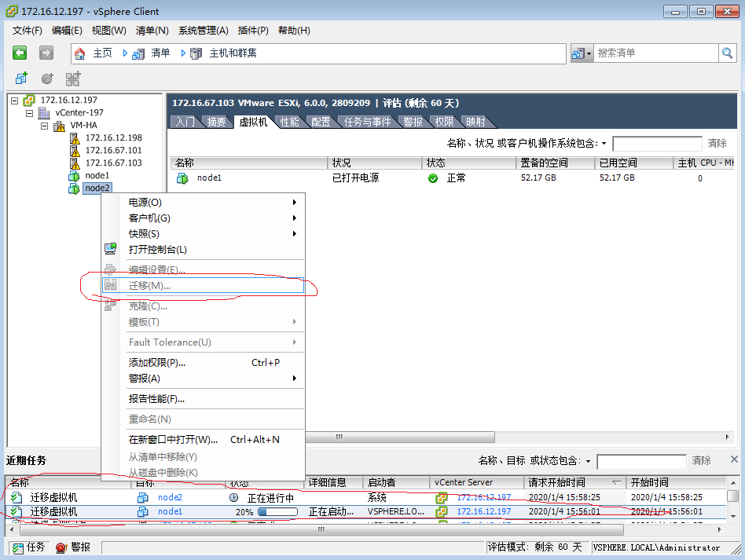
Task: Click the magnifier search button
Action: (727, 53)
